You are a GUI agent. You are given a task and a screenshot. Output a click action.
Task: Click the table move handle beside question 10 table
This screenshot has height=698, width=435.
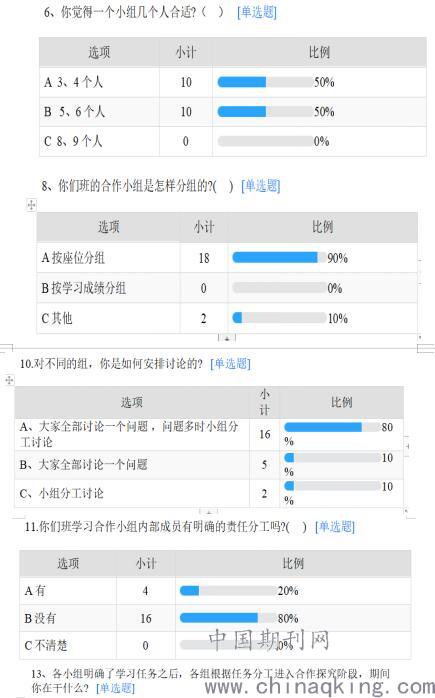(9, 380)
